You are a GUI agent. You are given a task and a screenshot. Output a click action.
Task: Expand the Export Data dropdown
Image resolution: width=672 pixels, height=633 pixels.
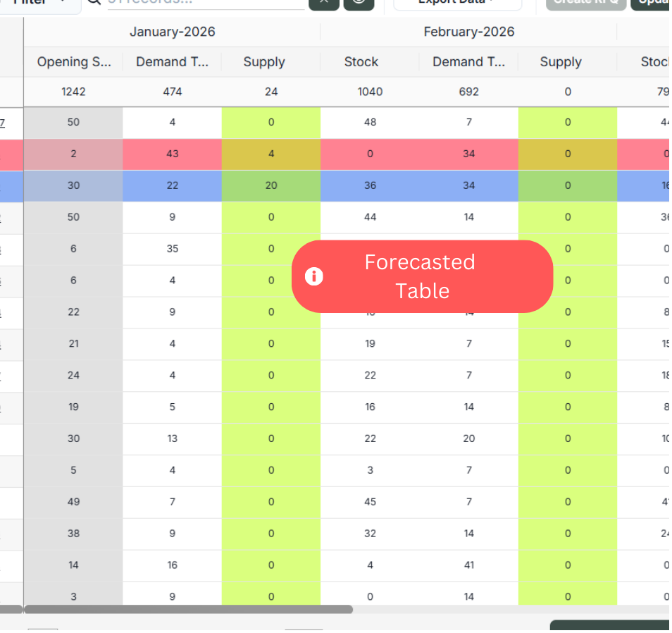click(457, 3)
